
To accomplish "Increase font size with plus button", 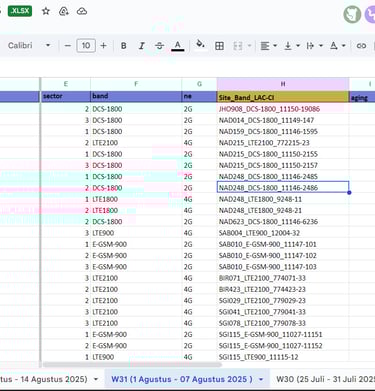I will (104, 45).
